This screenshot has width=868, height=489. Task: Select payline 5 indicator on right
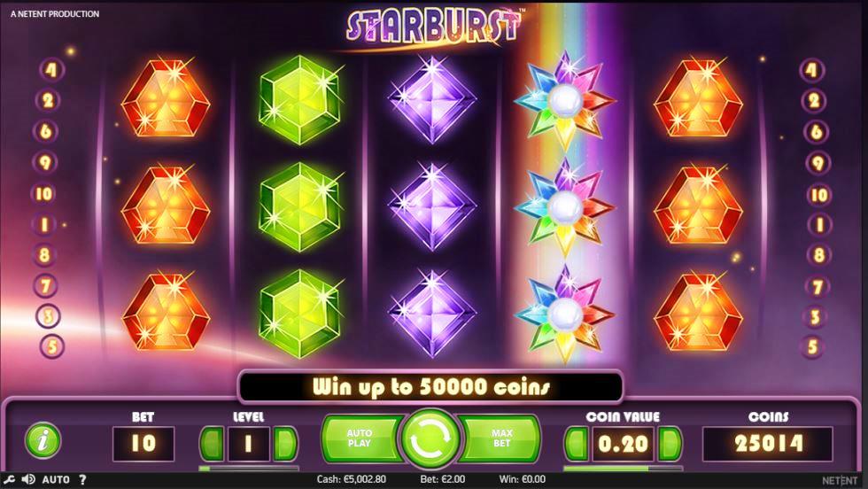click(x=813, y=346)
